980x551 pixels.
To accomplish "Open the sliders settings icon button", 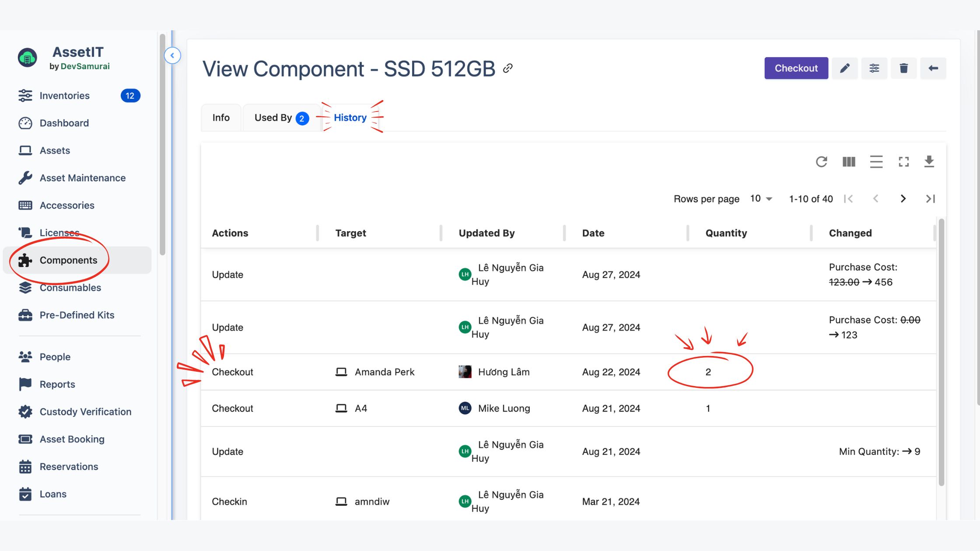I will tap(874, 68).
